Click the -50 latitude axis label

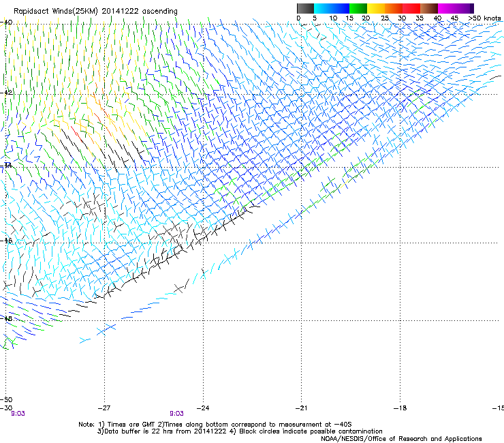(6, 400)
